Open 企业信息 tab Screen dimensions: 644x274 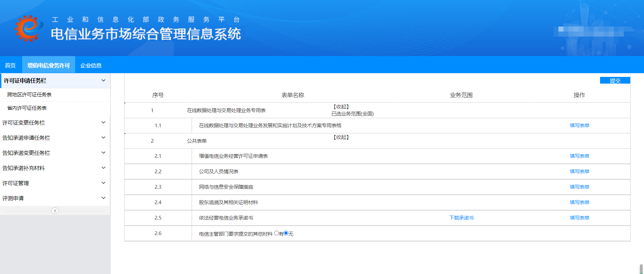[91, 65]
